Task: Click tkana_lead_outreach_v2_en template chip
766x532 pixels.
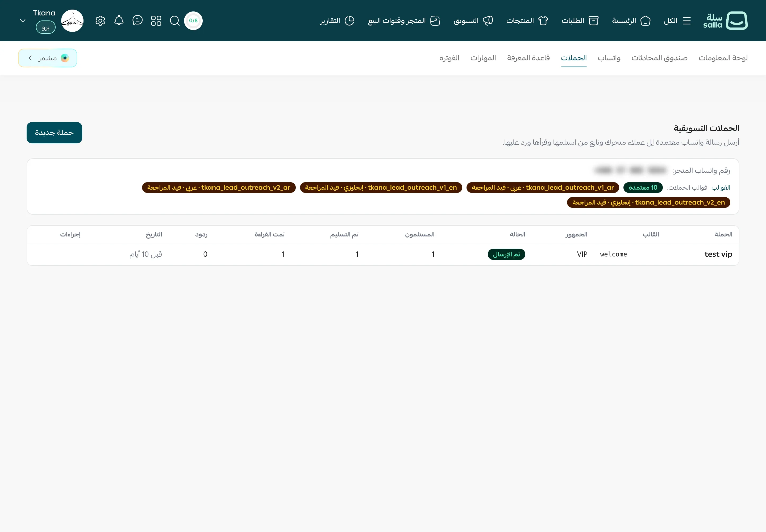Action: click(x=649, y=202)
